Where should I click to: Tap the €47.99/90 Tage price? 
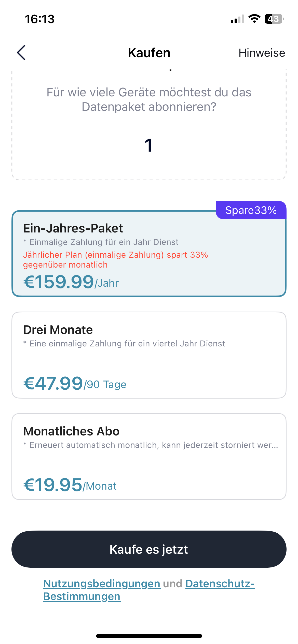coord(75,384)
